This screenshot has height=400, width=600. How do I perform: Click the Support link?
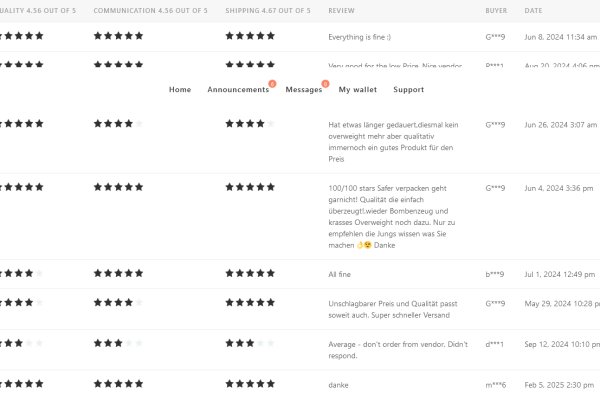[x=408, y=90]
